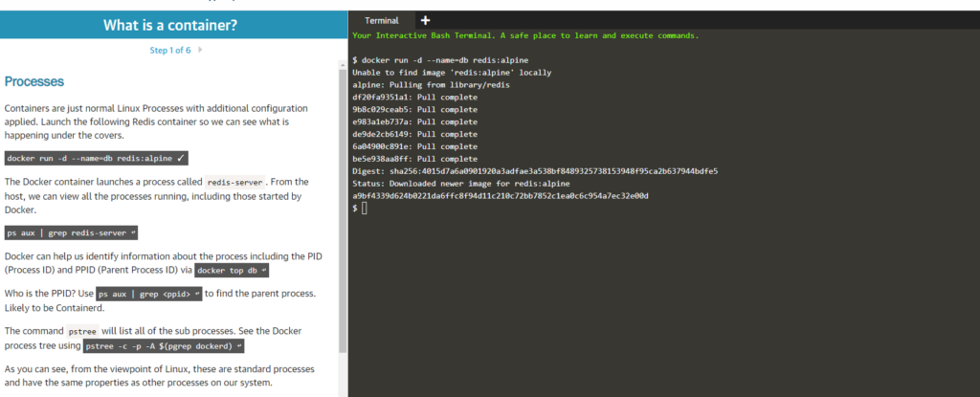980x397 pixels.
Task: Run the docker run -d --name=db redis:alpine command
Action: click(x=97, y=158)
